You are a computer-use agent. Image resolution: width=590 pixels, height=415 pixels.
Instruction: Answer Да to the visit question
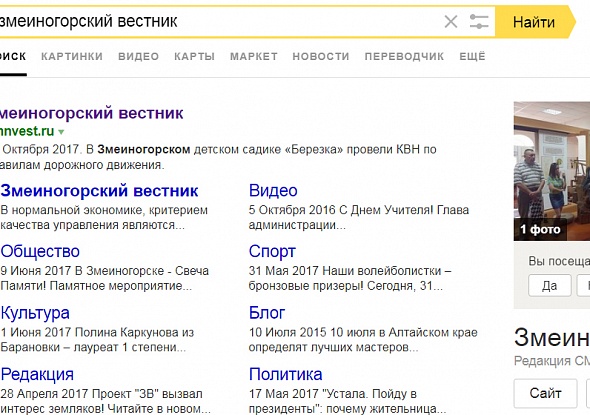[x=550, y=286]
